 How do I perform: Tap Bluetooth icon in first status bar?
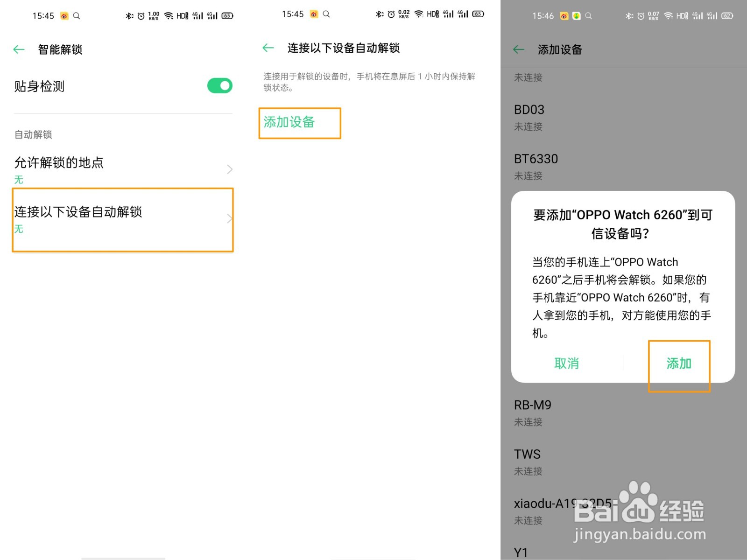click(x=129, y=16)
